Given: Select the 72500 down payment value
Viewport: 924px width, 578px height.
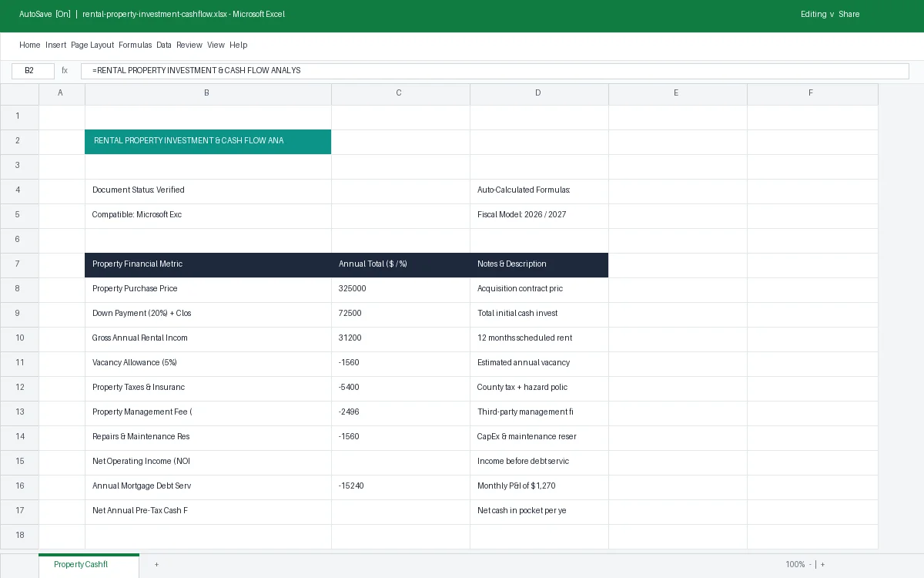Looking at the screenshot, I should pos(400,314).
